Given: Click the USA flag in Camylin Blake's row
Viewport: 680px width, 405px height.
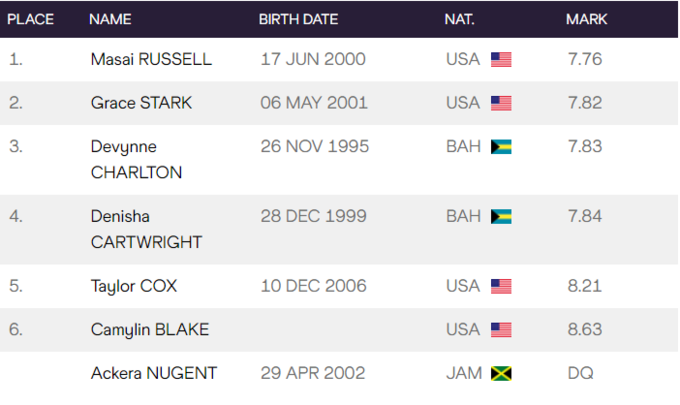Looking at the screenshot, I should pos(501,330).
